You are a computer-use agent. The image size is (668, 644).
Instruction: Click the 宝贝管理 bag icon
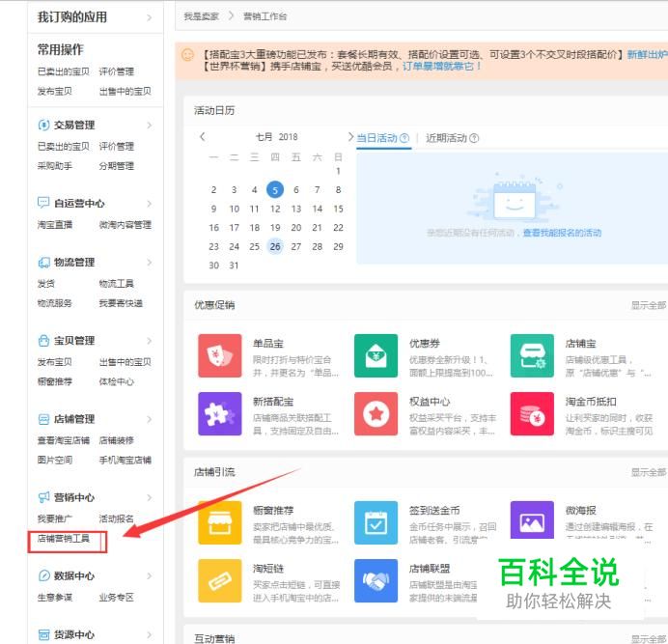click(x=43, y=341)
